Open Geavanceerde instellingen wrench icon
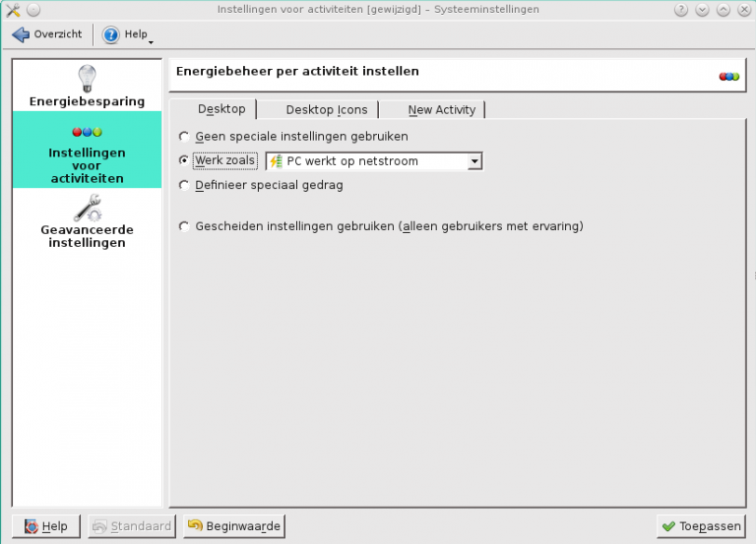Viewport: 756px width, 544px height. tap(87, 208)
